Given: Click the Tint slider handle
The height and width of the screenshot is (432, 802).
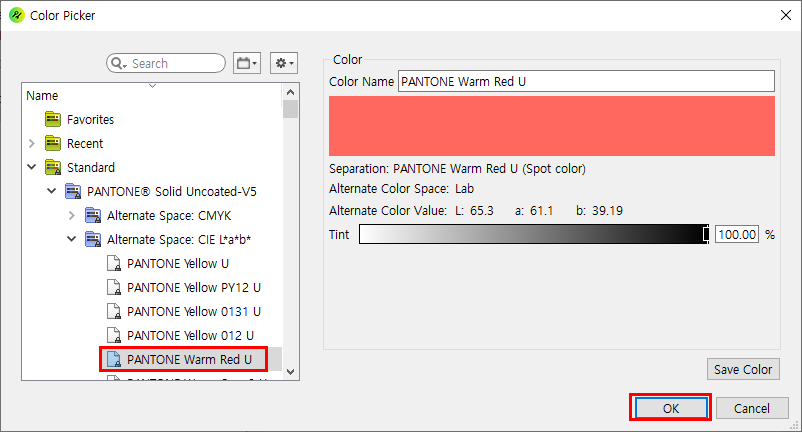Looking at the screenshot, I should 706,234.
